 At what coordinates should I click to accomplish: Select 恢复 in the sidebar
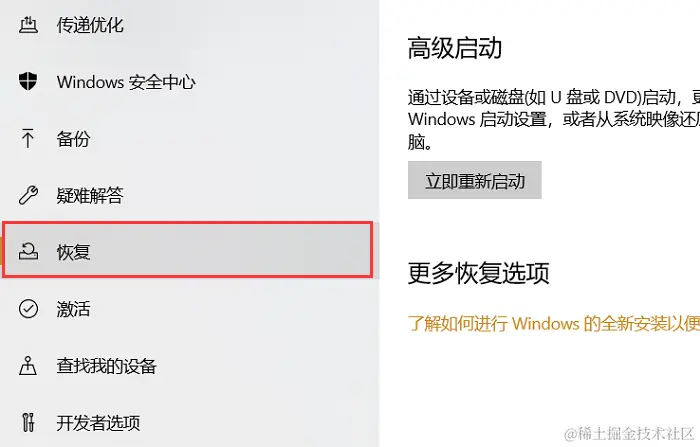coord(188,250)
